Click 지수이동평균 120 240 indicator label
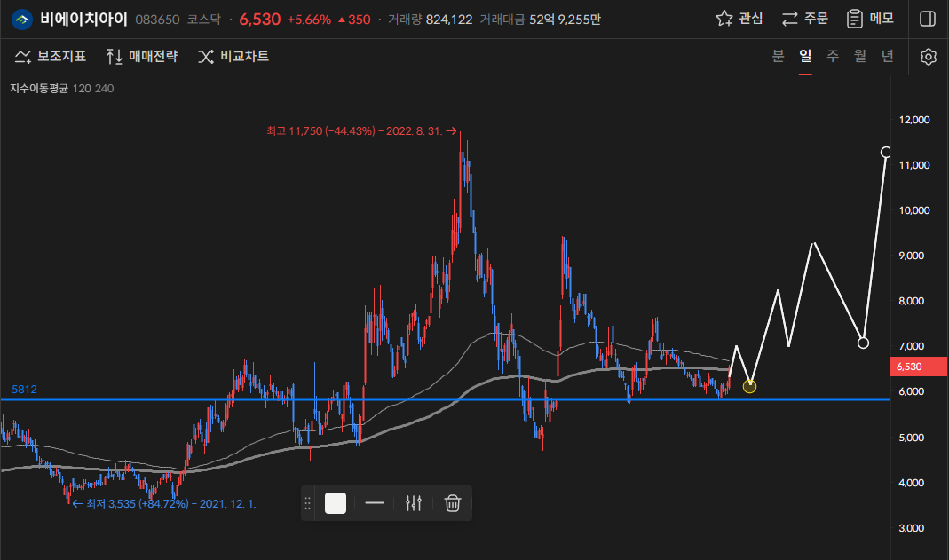The image size is (949, 560). point(62,88)
